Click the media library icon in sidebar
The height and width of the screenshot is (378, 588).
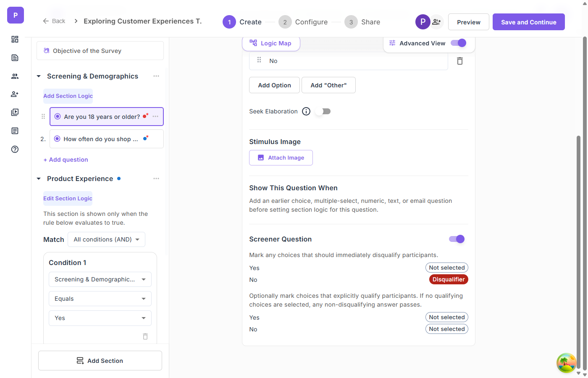15,112
